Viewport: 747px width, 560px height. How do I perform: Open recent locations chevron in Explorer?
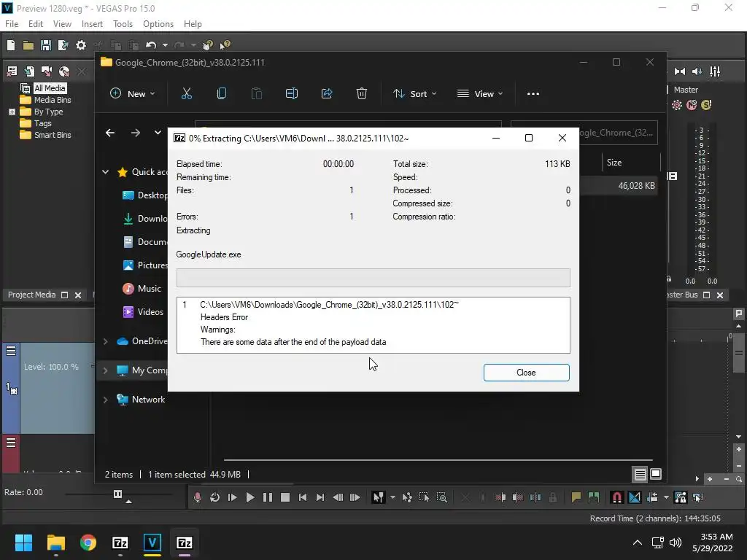158,133
